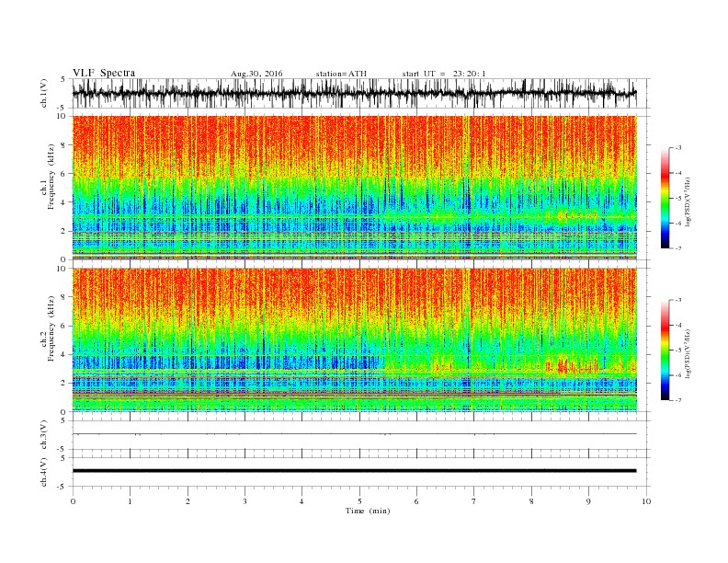Click time axis tick label "5" at bottom
This screenshot has width=728, height=563.
coord(359,501)
